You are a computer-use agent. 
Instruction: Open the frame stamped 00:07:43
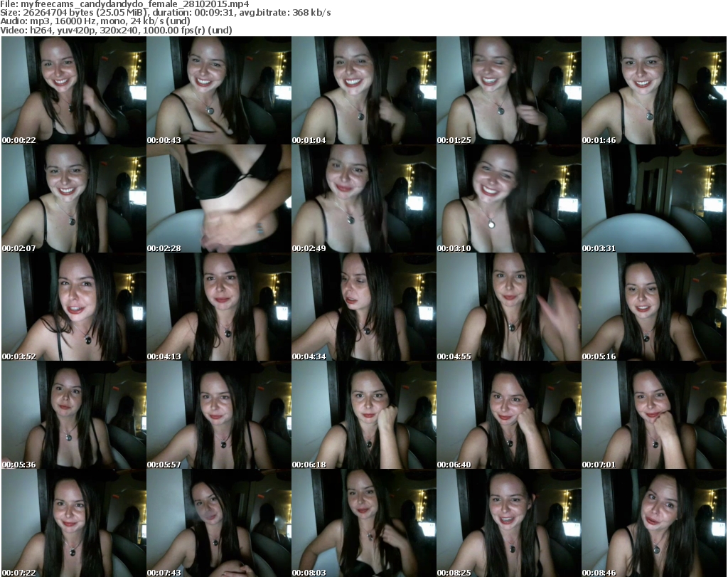(219, 523)
